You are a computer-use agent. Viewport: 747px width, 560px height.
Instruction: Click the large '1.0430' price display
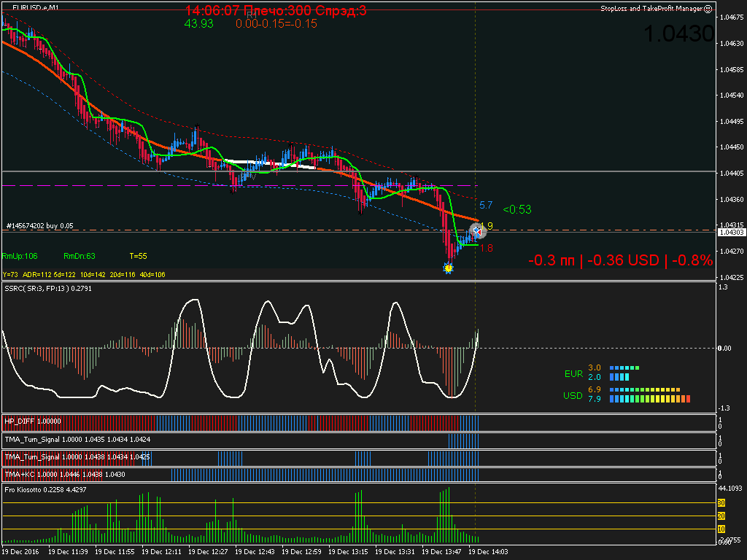[x=678, y=34]
